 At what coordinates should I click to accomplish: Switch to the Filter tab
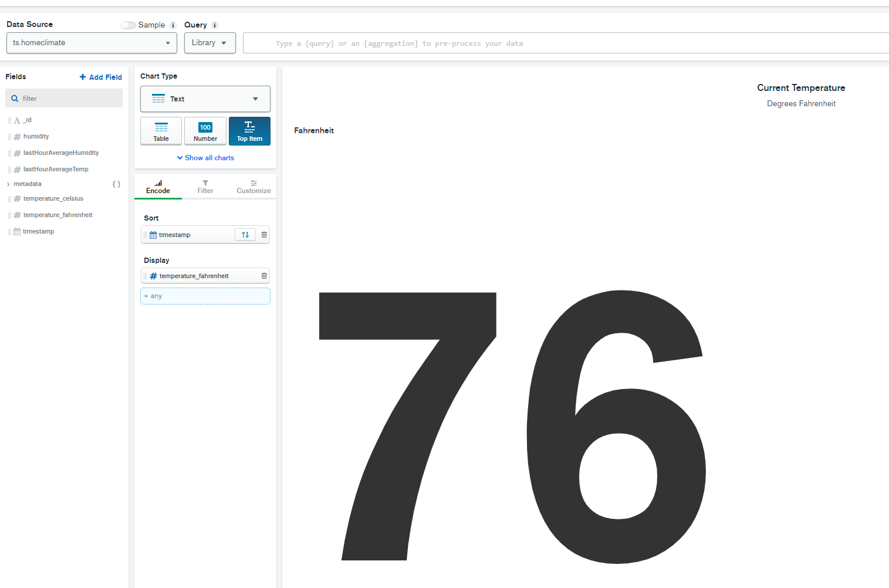(205, 187)
